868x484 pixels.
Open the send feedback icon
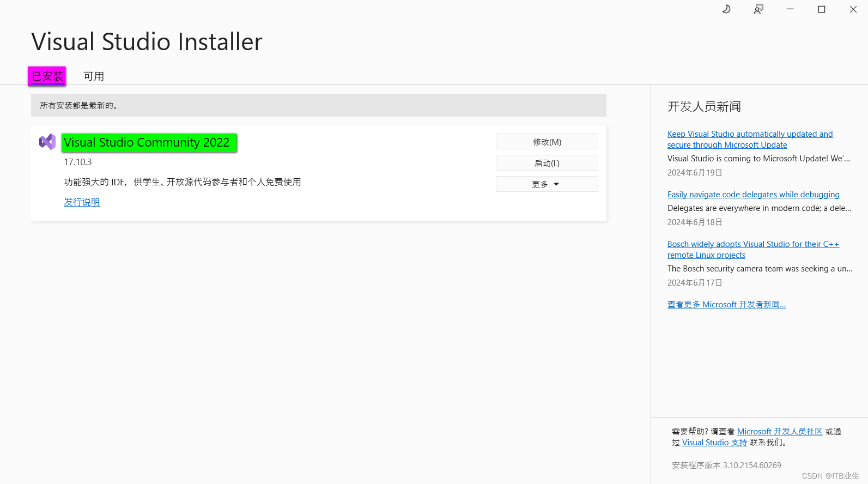pyautogui.click(x=758, y=9)
